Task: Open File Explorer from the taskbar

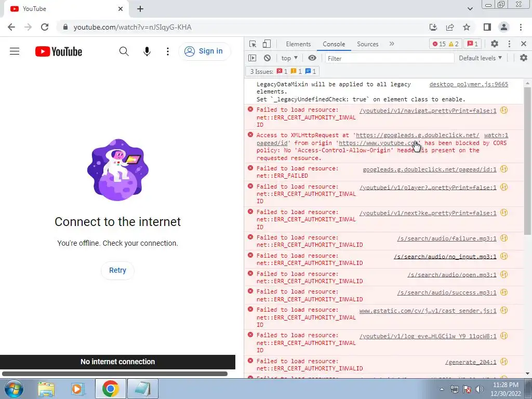Action: 46,389
